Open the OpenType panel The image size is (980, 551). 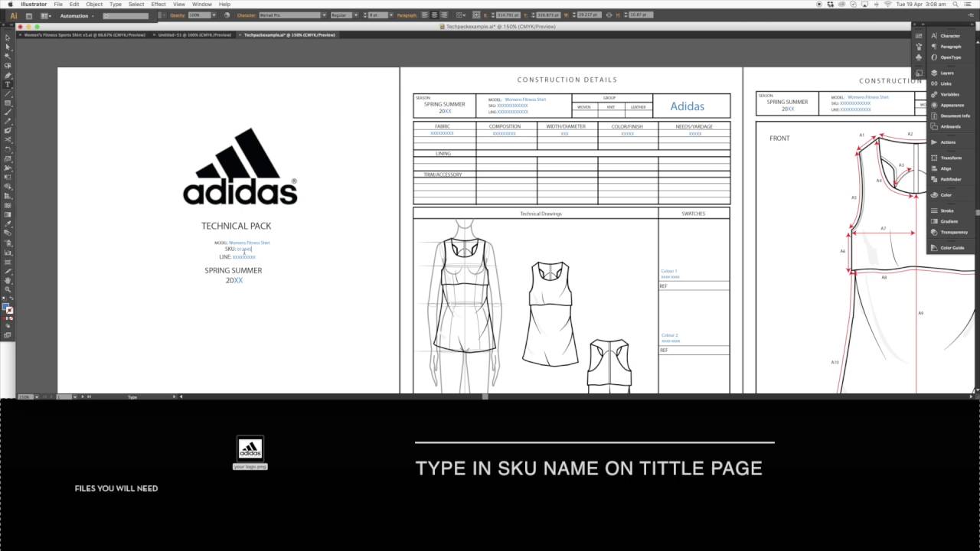tap(950, 57)
